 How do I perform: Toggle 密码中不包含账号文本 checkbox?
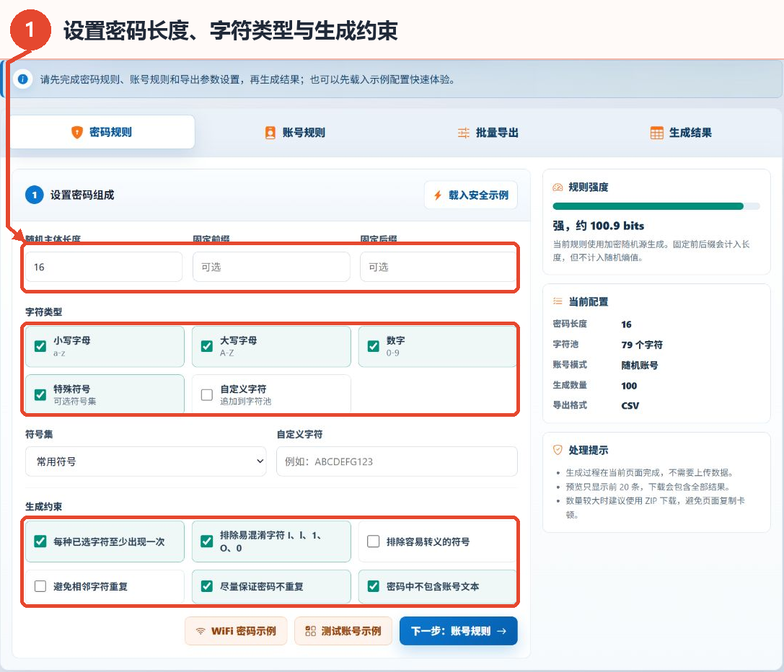(x=373, y=586)
